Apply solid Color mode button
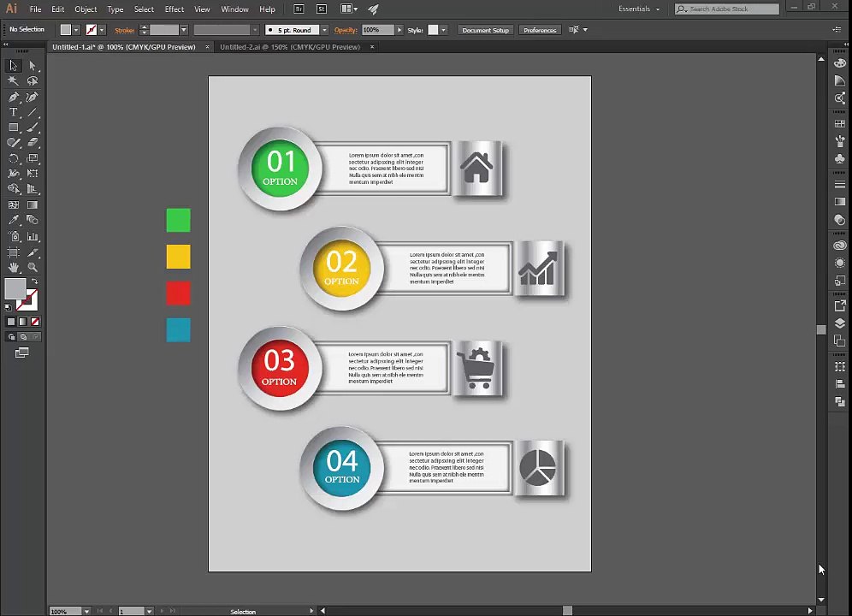852x616 pixels. click(11, 322)
